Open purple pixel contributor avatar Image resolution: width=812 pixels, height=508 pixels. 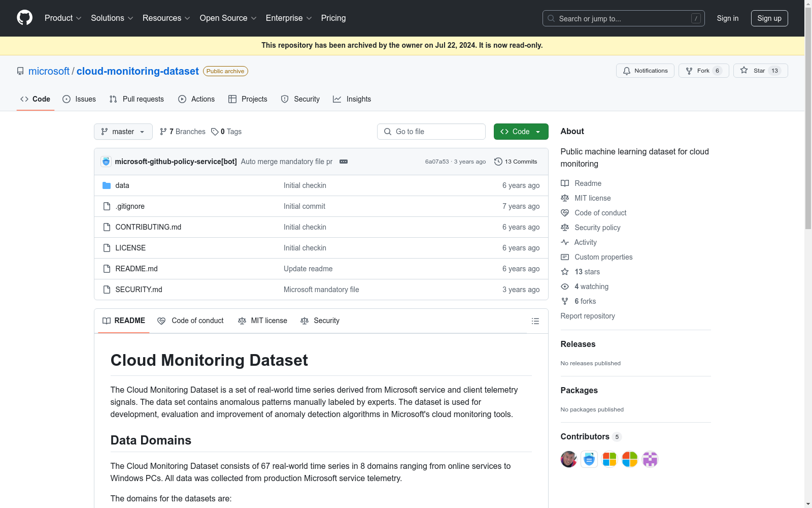point(650,459)
